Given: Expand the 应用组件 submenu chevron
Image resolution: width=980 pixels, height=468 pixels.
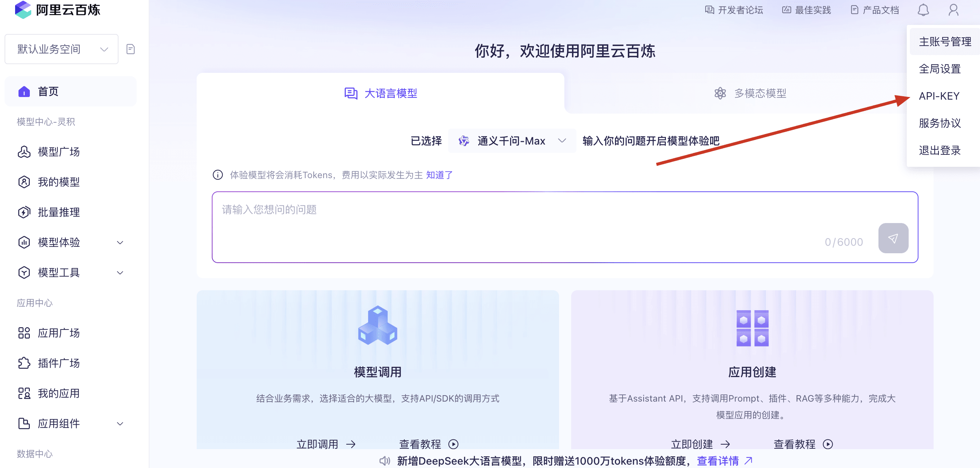Looking at the screenshot, I should click(x=120, y=423).
